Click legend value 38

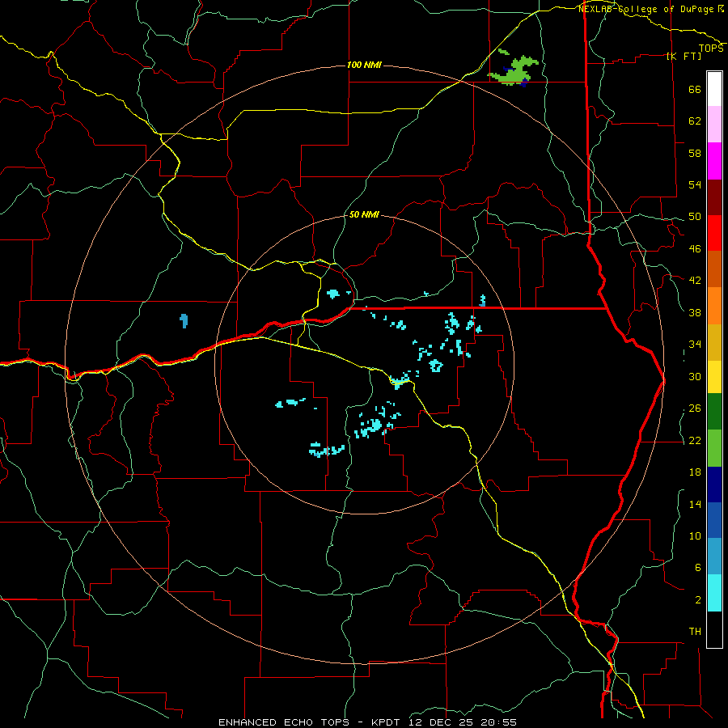pyautogui.click(x=695, y=312)
